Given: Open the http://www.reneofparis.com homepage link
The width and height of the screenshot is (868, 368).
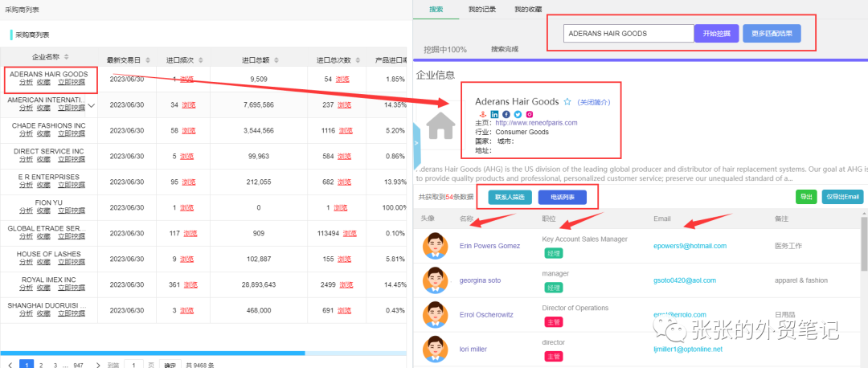Looking at the screenshot, I should [536, 123].
